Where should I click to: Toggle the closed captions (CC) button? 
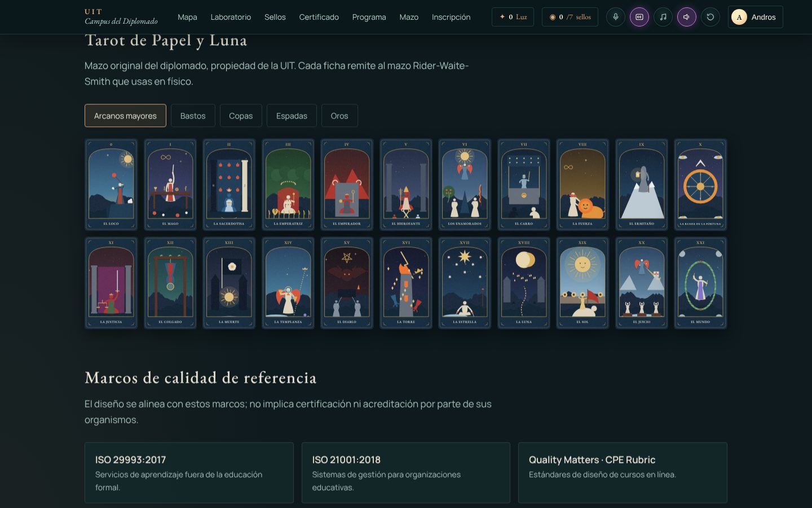click(x=639, y=17)
